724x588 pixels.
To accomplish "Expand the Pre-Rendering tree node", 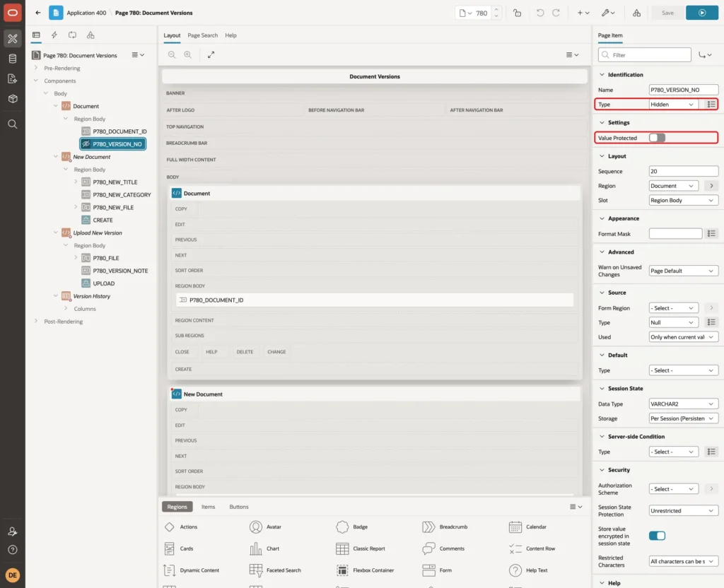I will tap(36, 68).
